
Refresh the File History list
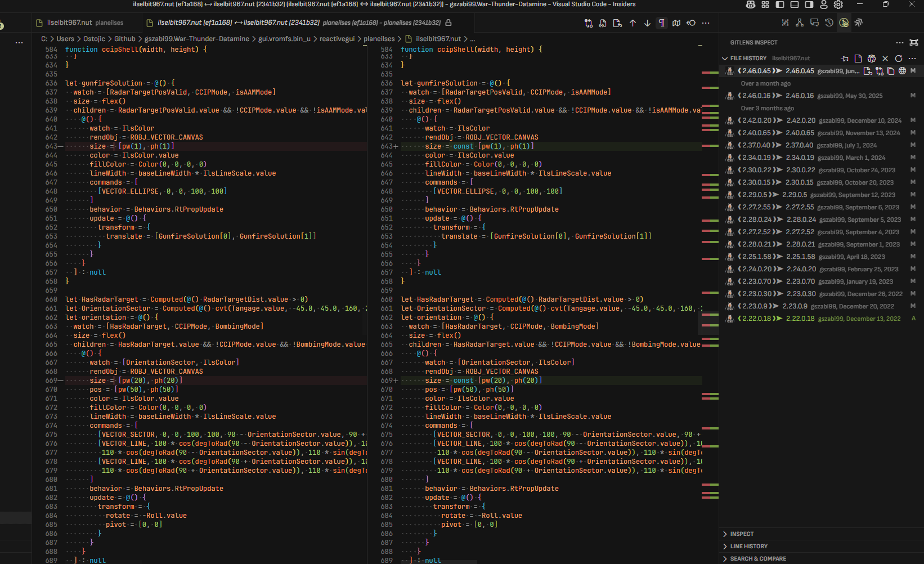tap(899, 59)
